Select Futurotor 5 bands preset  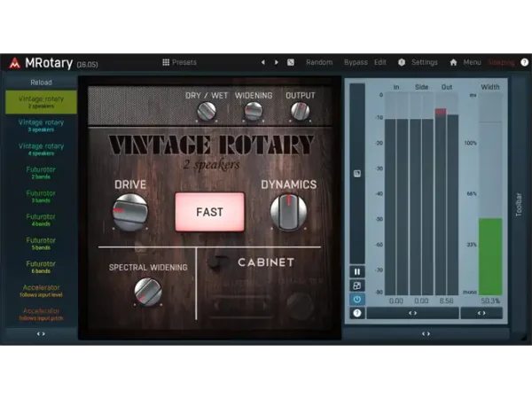(41, 243)
